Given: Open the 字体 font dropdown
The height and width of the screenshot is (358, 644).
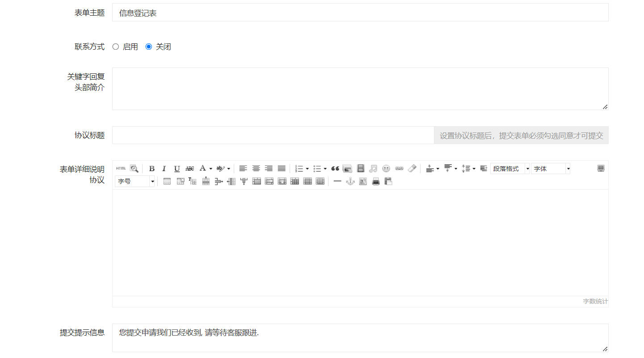Looking at the screenshot, I should pos(551,169).
